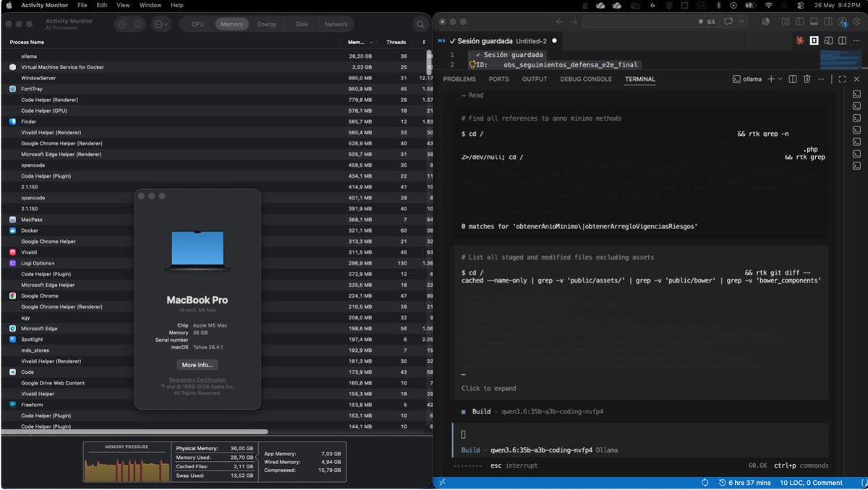Open the search magnifier in Activity Monitor
Screen dimensions: 868x490
[x=420, y=25]
